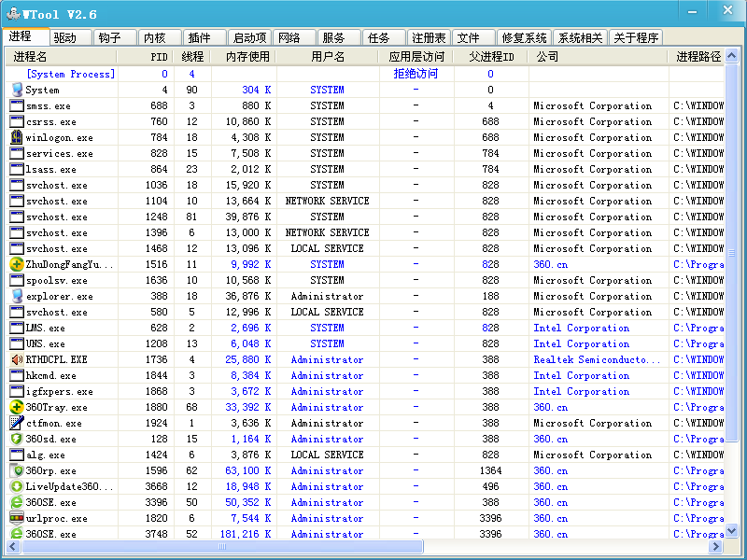Image resolution: width=747 pixels, height=560 pixels.
Task: Switch to the 内核 tab
Action: pos(160,37)
